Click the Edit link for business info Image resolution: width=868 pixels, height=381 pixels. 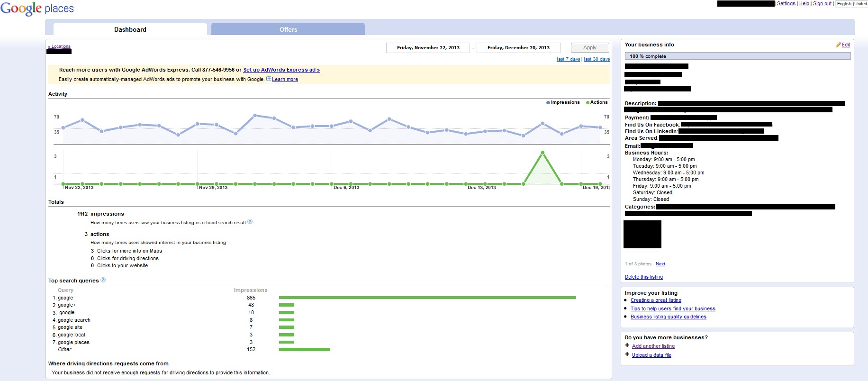tap(846, 45)
